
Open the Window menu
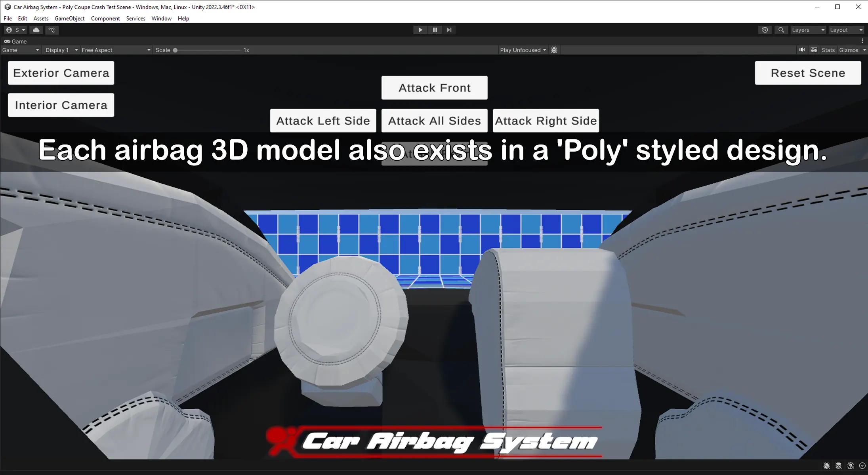[x=161, y=19]
